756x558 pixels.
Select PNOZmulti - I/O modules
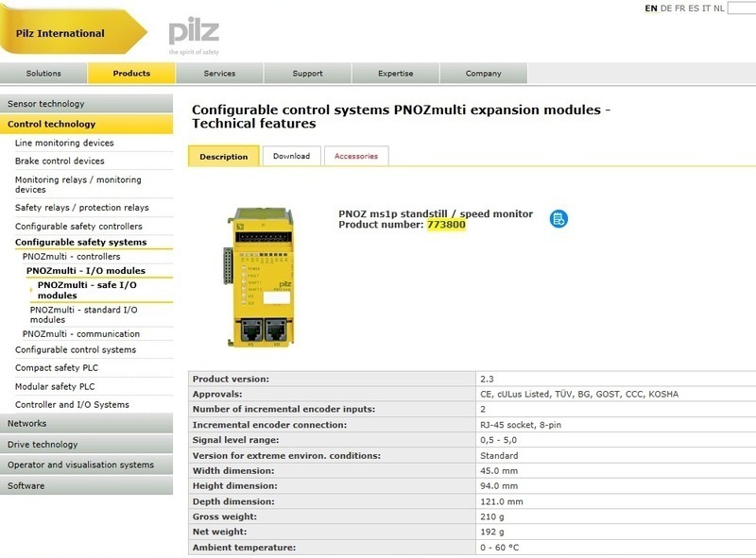coord(86,271)
